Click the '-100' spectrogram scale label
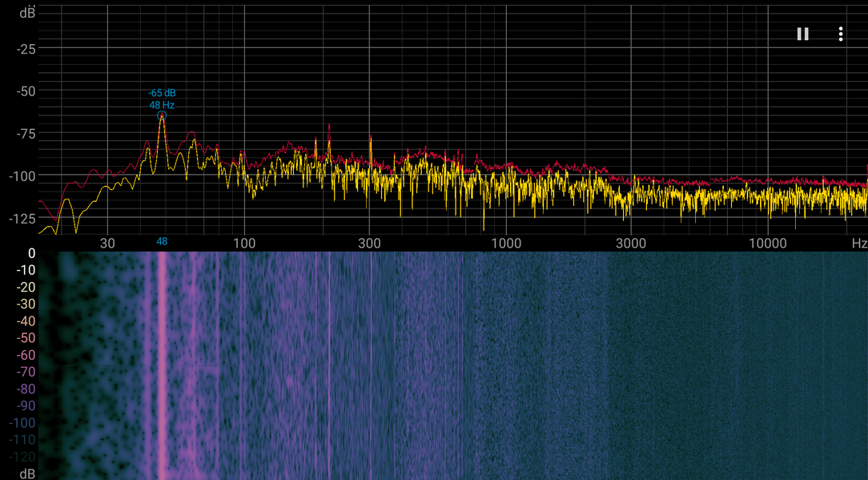 [22, 423]
